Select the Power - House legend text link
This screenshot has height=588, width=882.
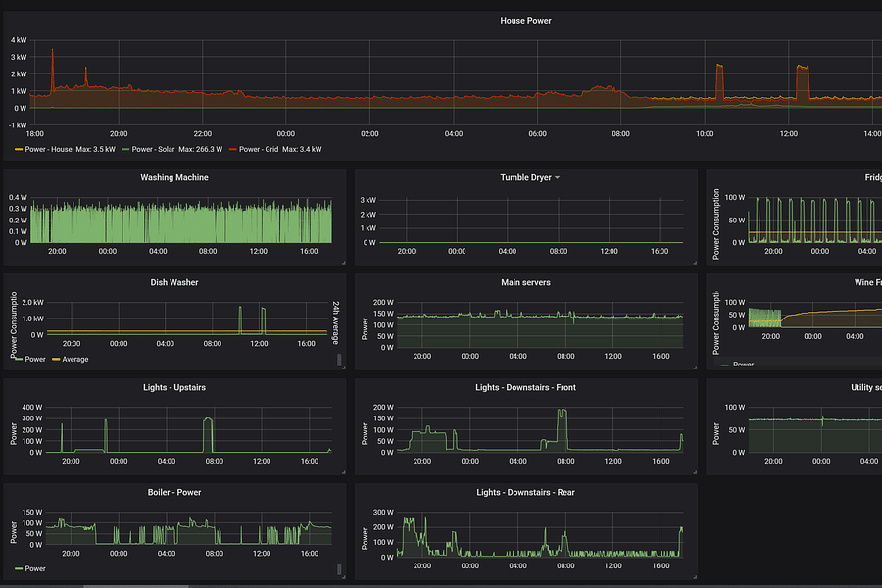coord(47,149)
